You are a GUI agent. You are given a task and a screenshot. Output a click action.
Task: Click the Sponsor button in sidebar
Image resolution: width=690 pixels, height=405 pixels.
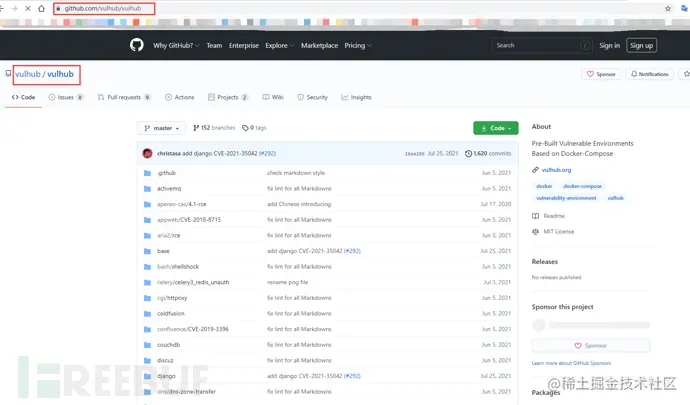[x=591, y=346]
